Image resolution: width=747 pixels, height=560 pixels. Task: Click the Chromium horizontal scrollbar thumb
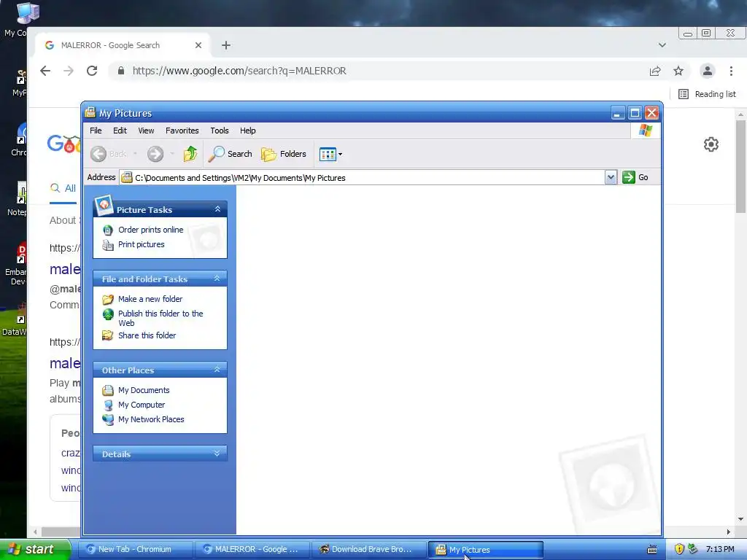[61, 532]
